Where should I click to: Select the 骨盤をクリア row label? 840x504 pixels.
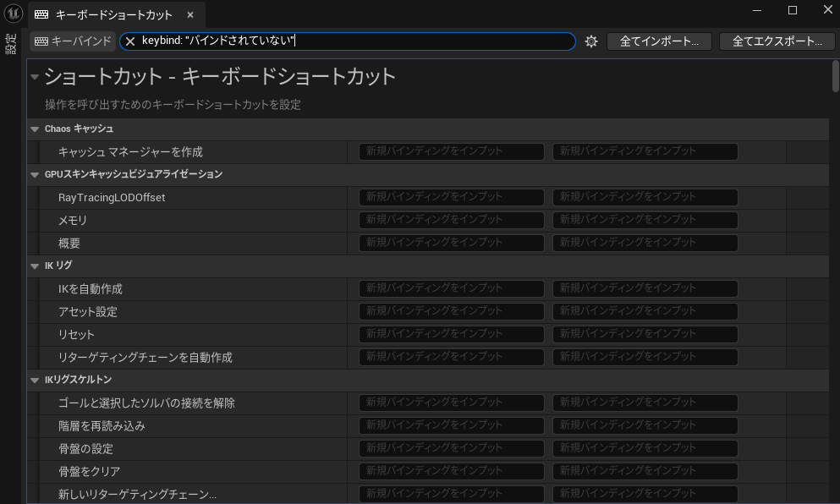coord(89,472)
